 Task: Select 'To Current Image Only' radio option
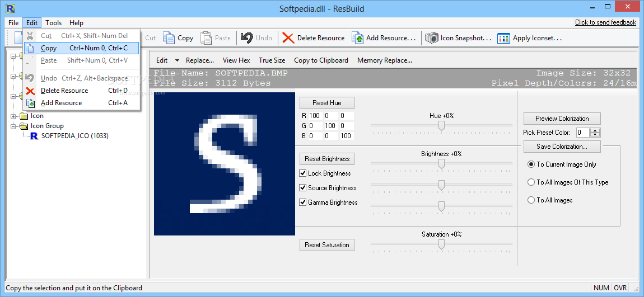[531, 164]
